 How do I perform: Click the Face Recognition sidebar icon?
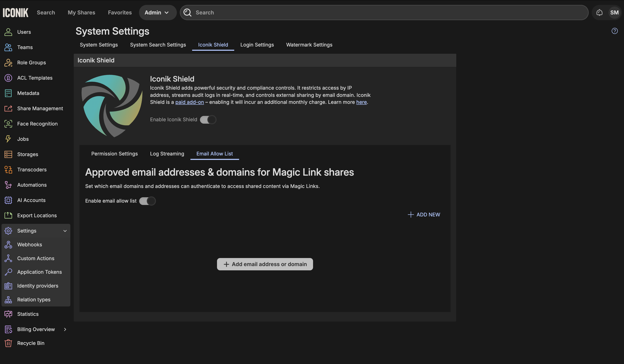8,124
